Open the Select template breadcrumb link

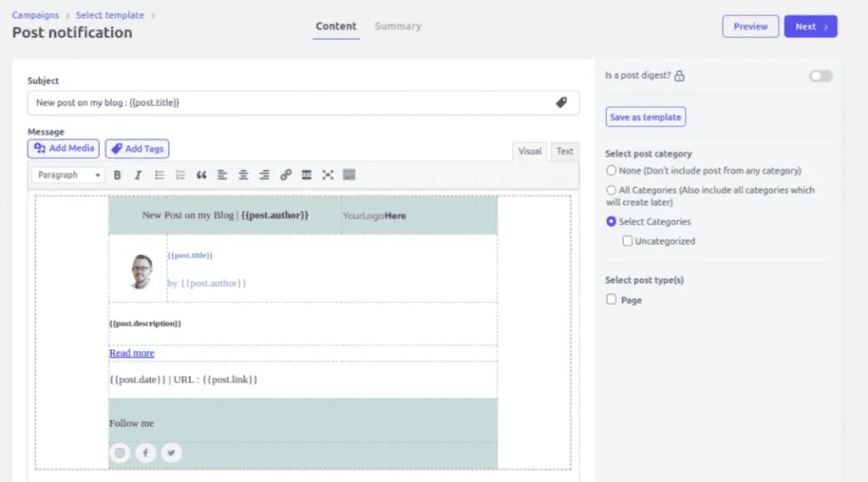coord(110,15)
